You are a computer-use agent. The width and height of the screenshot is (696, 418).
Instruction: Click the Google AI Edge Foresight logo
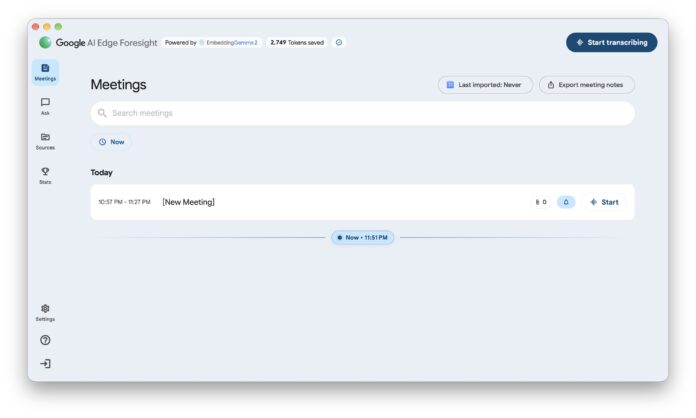(98, 43)
